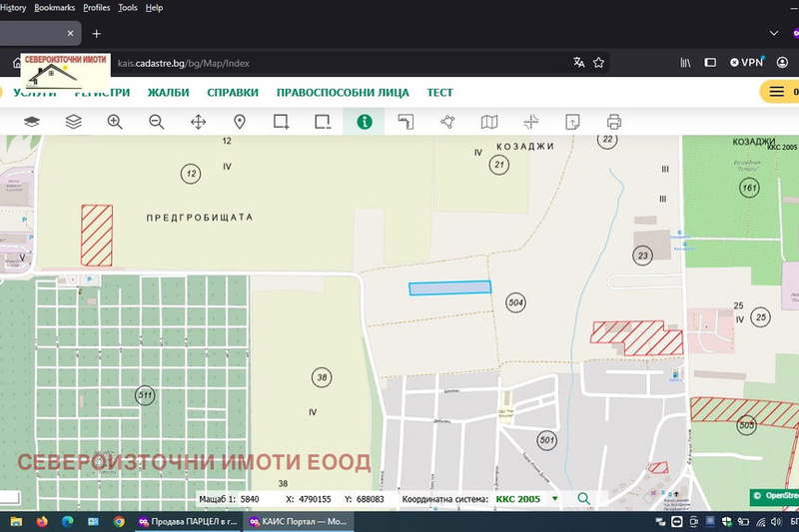Click the hatched parcel near ПРЕДГРОБИЩАТА
This screenshot has width=799, height=532.
point(97,236)
